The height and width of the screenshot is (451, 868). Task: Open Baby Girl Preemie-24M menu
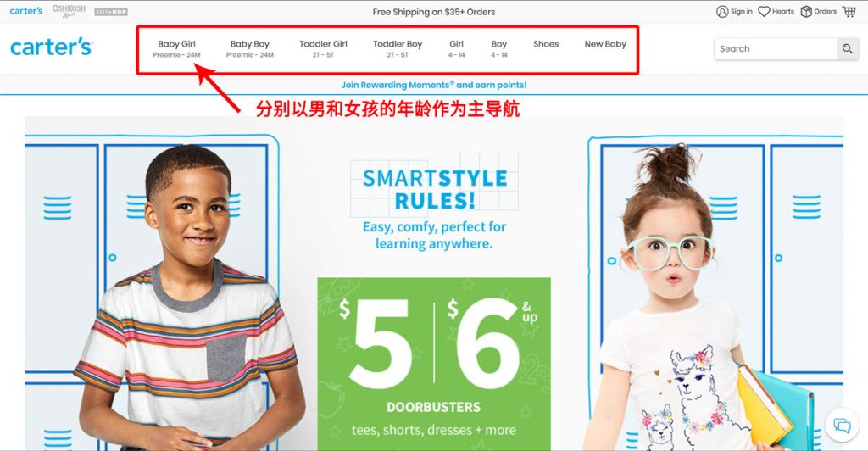click(176, 48)
